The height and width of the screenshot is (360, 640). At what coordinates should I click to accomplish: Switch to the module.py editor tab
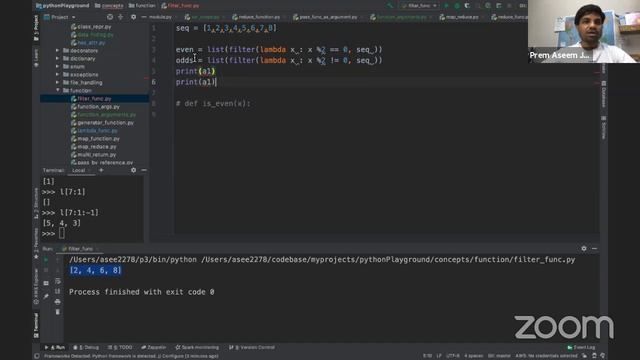click(x=160, y=17)
